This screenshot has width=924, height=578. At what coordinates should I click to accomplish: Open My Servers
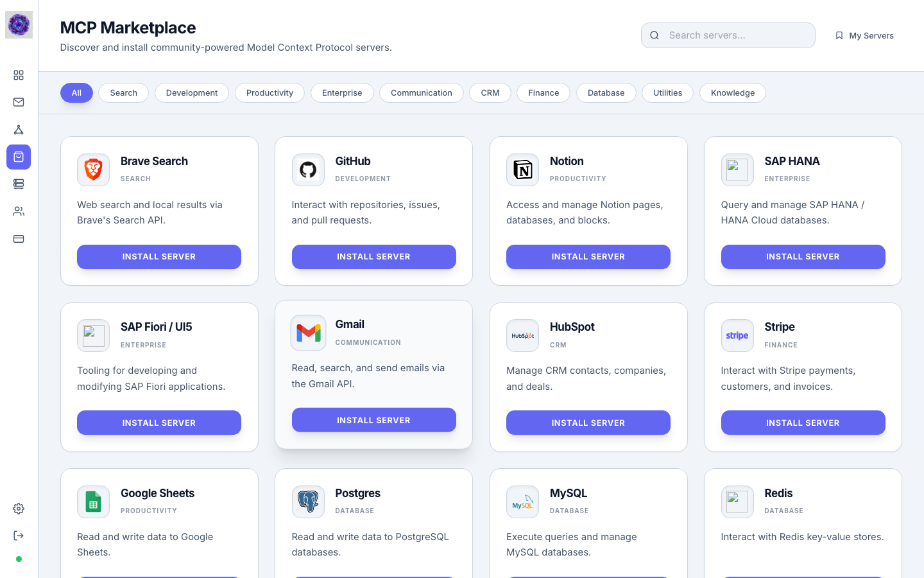864,35
